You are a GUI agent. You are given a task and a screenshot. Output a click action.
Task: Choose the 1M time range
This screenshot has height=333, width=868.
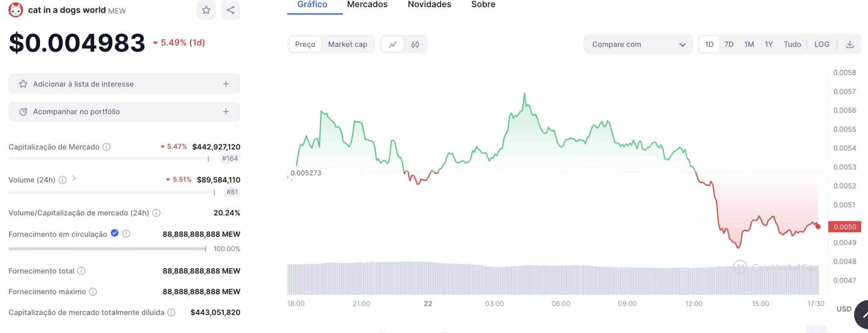[x=749, y=44]
